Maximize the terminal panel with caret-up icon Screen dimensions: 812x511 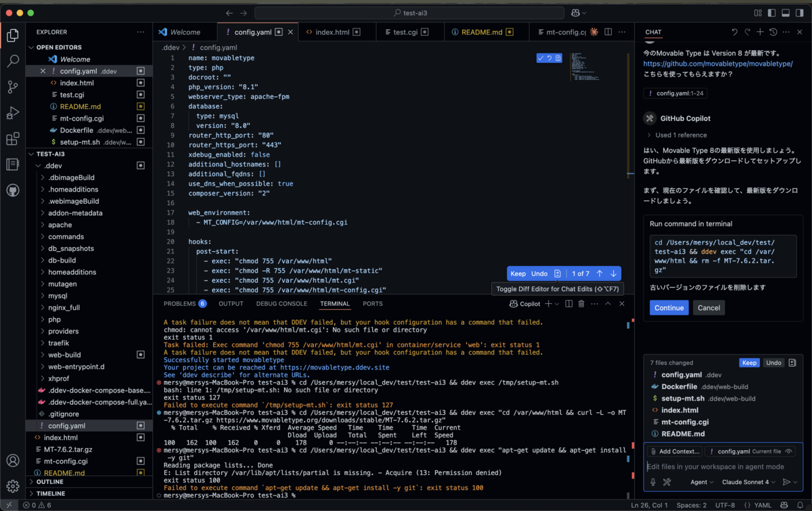(608, 304)
